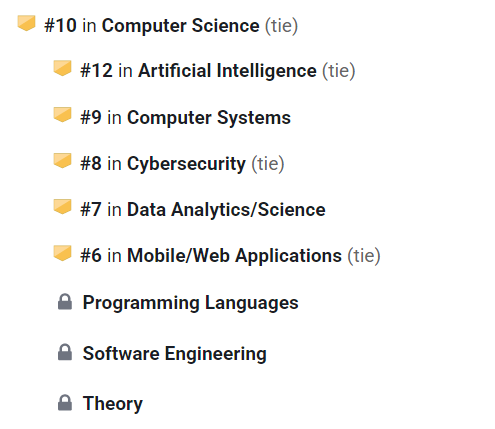Image resolution: width=495 pixels, height=429 pixels.
Task: Open the Artificial Intelligence ranking link
Action: pyautogui.click(x=218, y=71)
